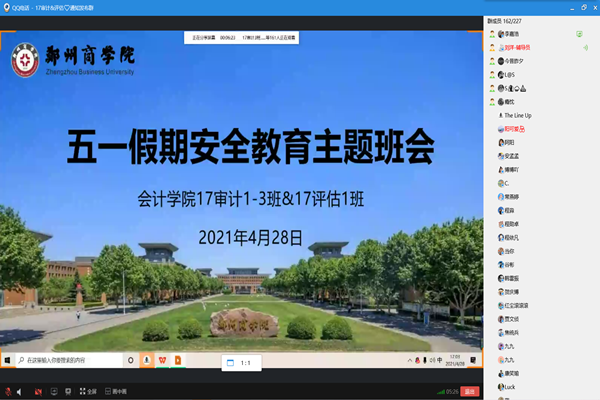Click the 群成员 162/227 header
600x400 pixels.
click(x=504, y=21)
